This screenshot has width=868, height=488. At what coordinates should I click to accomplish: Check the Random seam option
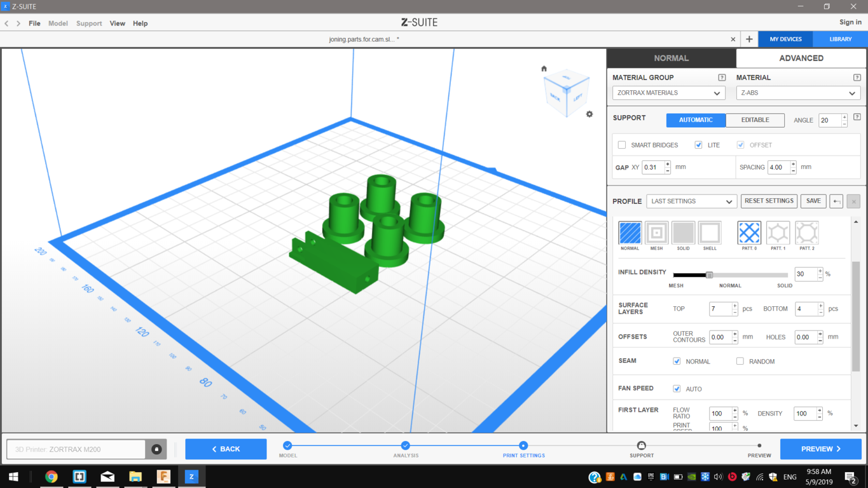pos(740,361)
